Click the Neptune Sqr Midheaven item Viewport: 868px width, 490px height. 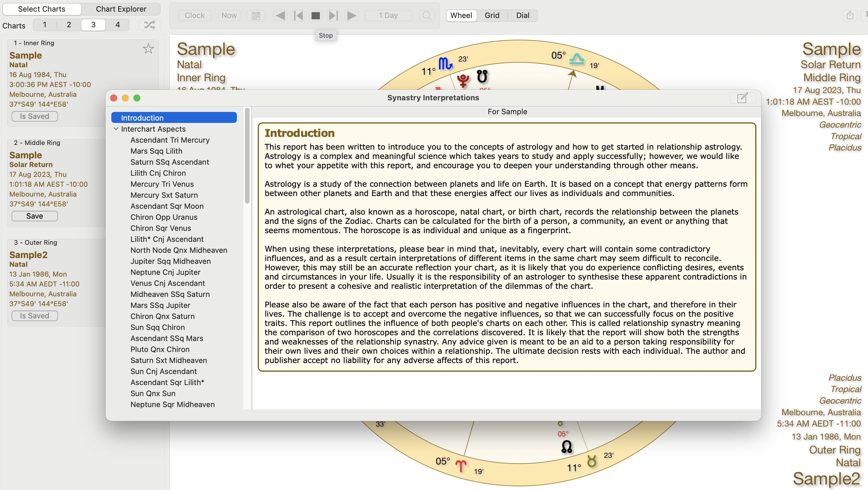click(173, 404)
